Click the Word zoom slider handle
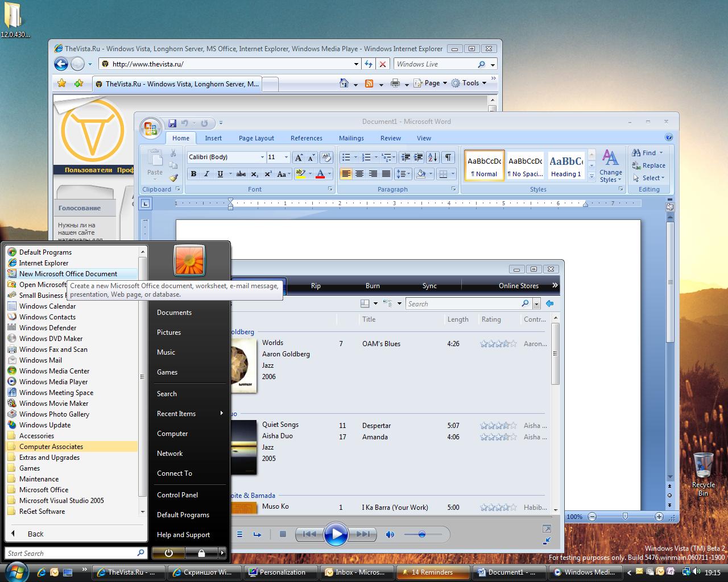728x582 pixels. [625, 517]
